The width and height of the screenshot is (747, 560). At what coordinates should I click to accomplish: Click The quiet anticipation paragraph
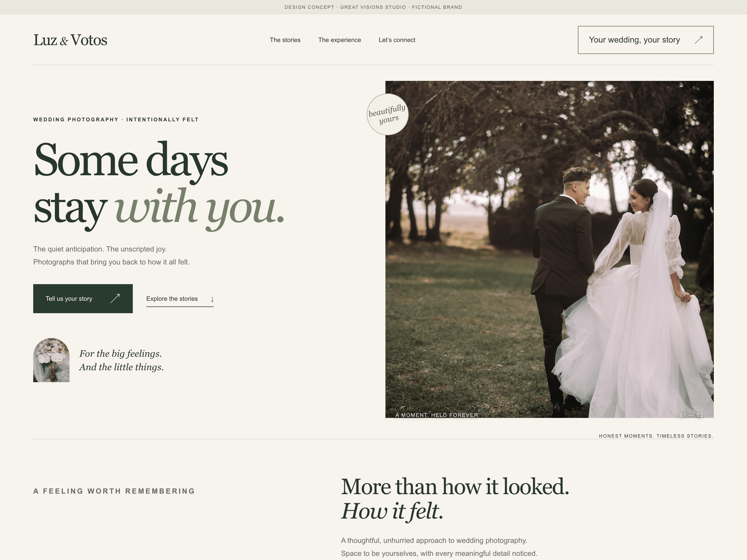pyautogui.click(x=112, y=256)
